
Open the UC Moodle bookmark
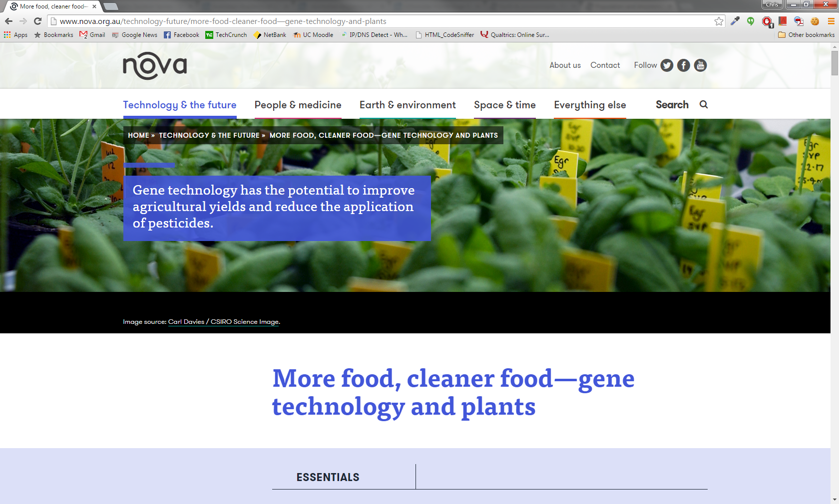tap(313, 35)
